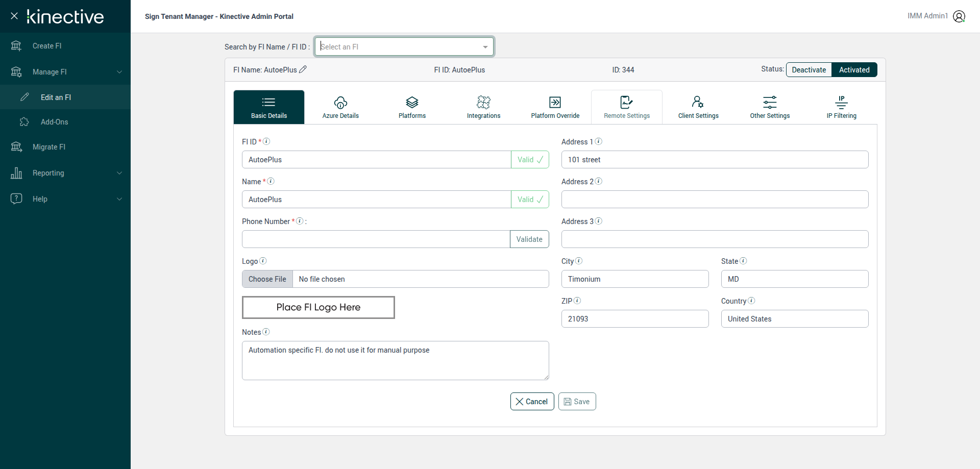The image size is (980, 469).
Task: Click the Edit an FI pencil icon
Action: pos(24,97)
